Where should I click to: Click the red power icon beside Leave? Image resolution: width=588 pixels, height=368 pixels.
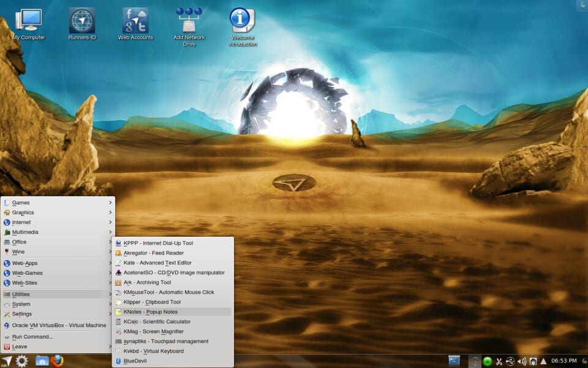(x=7, y=347)
